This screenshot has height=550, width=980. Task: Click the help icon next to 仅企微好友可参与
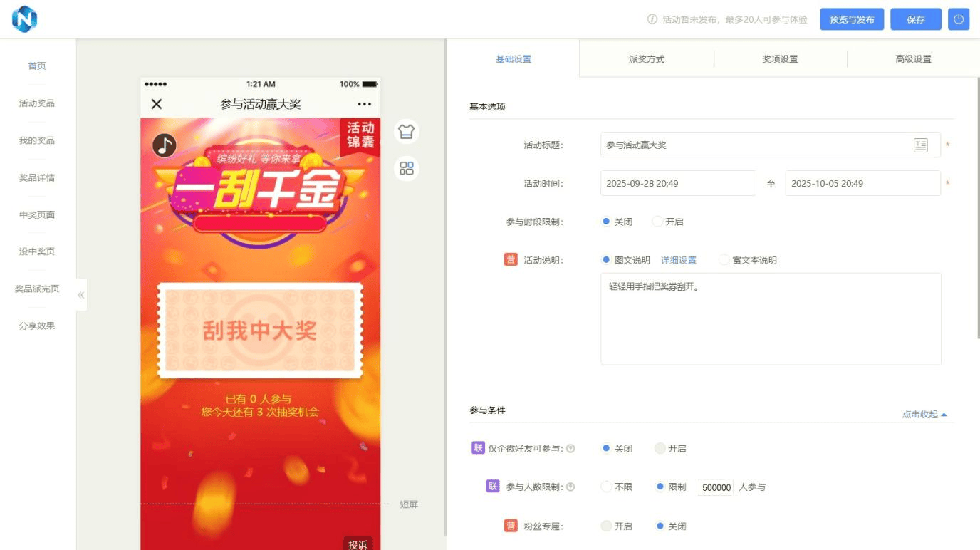570,449
